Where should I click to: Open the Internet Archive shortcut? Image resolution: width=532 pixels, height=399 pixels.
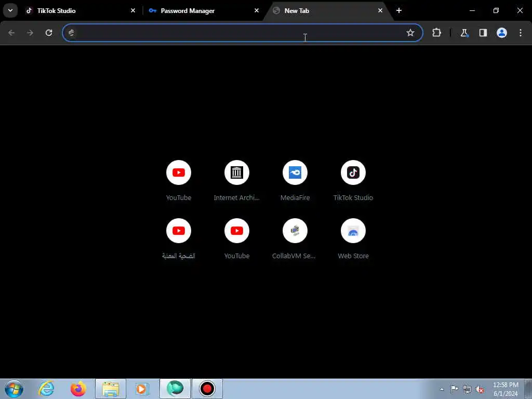(237, 181)
